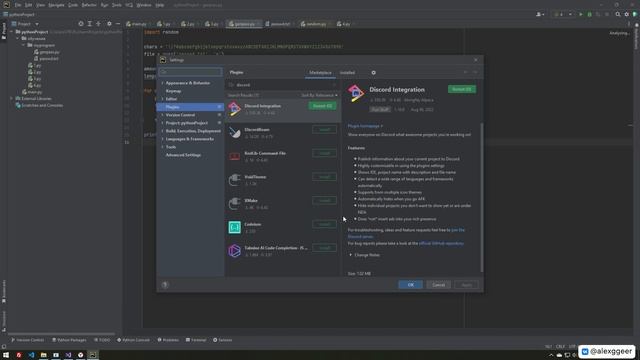Switch to the Installed tab

(347, 73)
